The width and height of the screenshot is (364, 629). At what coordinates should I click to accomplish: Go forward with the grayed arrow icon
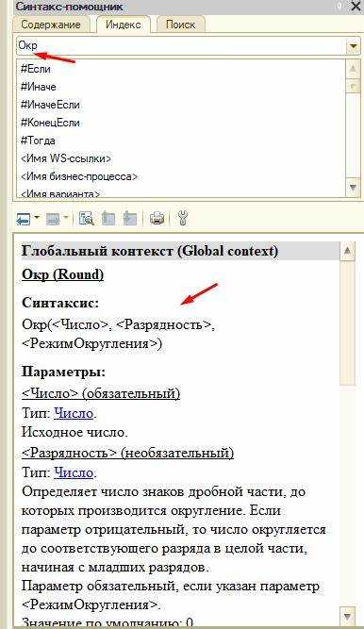[53, 219]
